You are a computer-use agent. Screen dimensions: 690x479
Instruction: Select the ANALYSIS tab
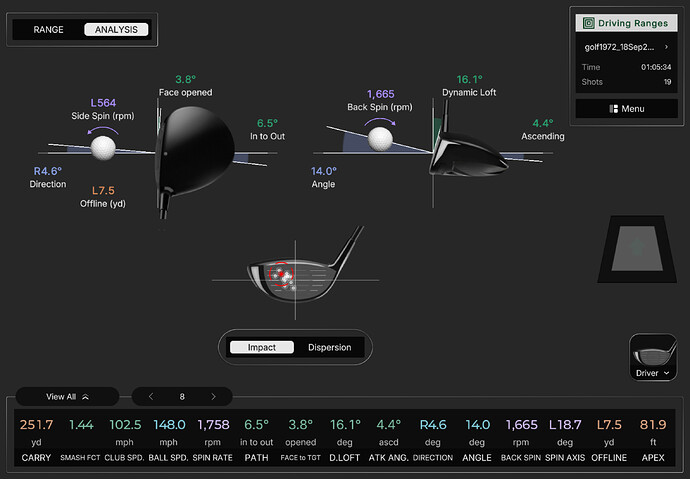[116, 29]
